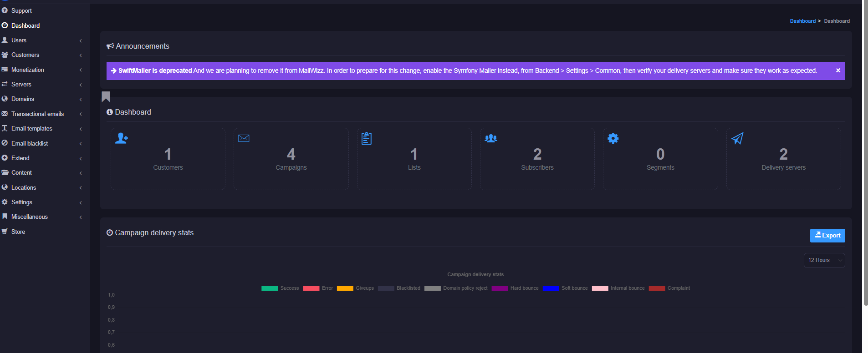
Task: Expand the Transactional emails submenu chevron
Action: 81,114
